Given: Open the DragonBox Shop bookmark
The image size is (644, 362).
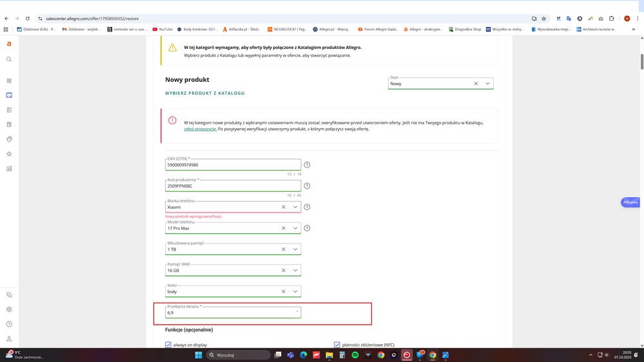Looking at the screenshot, I should pos(465,29).
